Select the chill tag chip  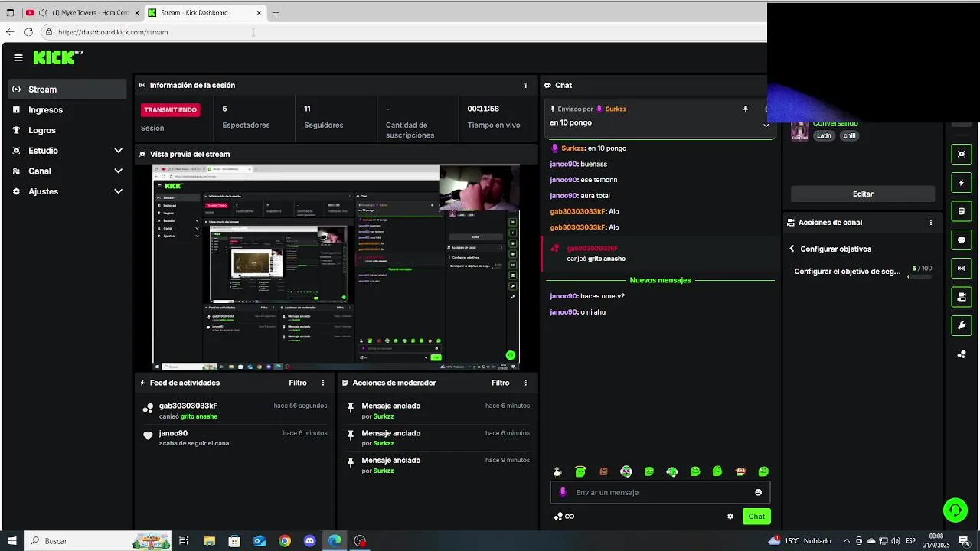point(849,135)
